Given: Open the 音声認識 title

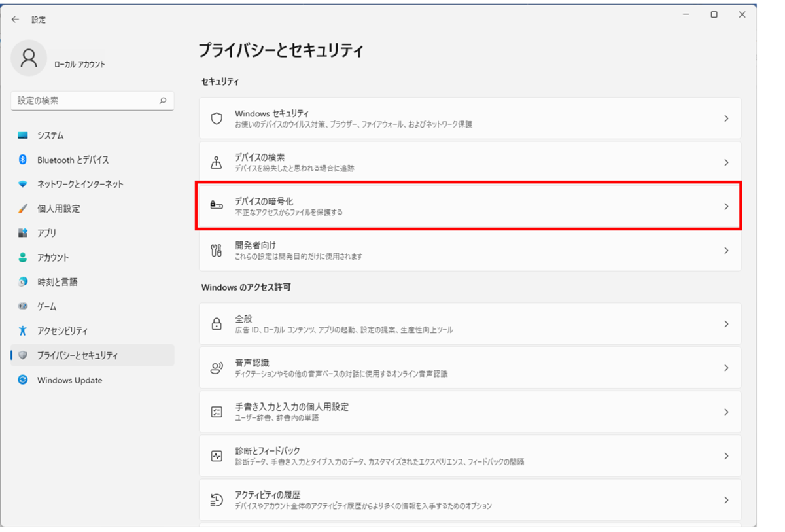Looking at the screenshot, I should pyautogui.click(x=252, y=363).
